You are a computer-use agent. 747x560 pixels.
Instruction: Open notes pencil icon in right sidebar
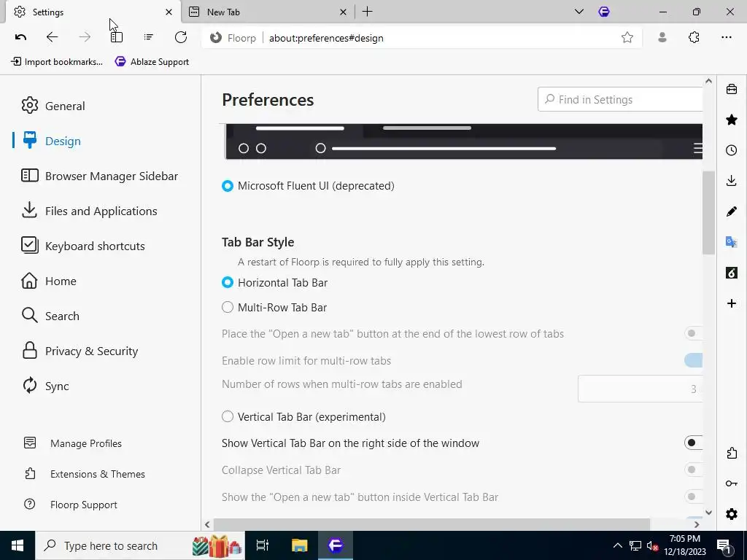click(732, 211)
